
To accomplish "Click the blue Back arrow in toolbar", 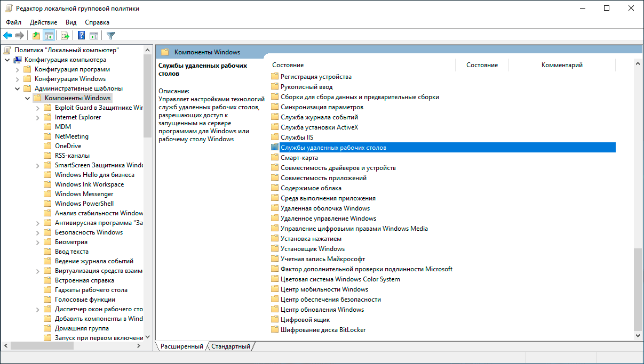I will click(x=7, y=36).
